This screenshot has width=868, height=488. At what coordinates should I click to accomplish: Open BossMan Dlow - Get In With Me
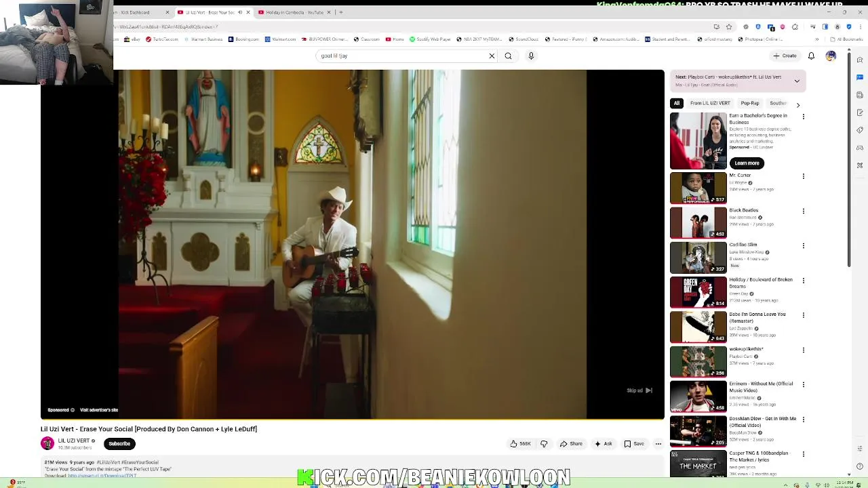[698, 431]
